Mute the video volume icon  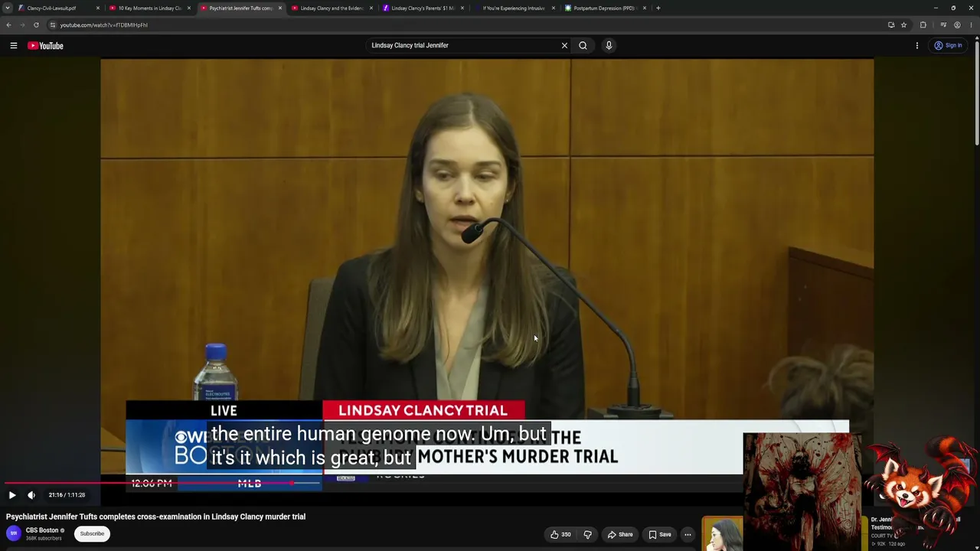click(x=31, y=495)
